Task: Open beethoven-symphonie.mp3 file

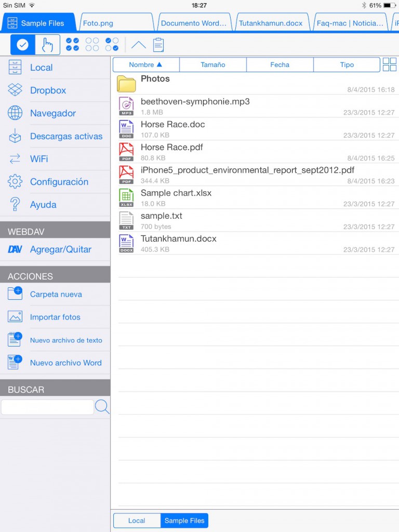Action: 256,107
